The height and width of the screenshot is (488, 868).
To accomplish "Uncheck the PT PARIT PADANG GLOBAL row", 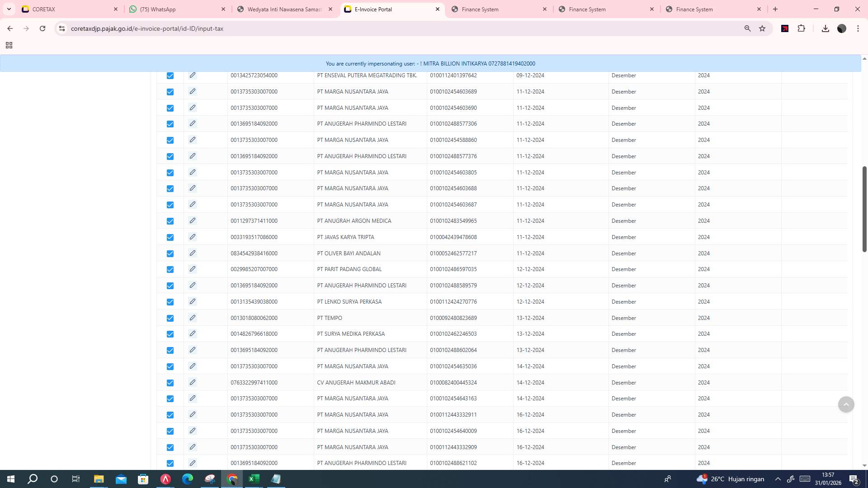I will pyautogui.click(x=170, y=269).
